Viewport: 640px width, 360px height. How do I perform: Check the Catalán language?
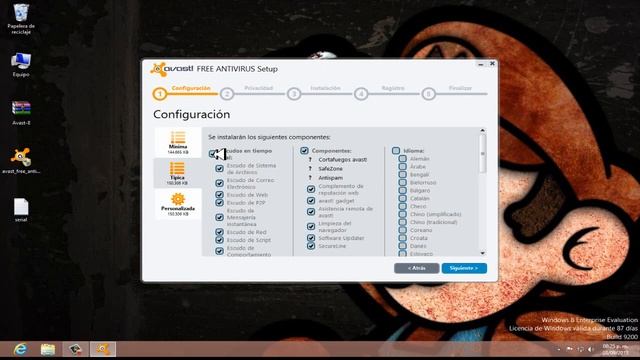402,198
